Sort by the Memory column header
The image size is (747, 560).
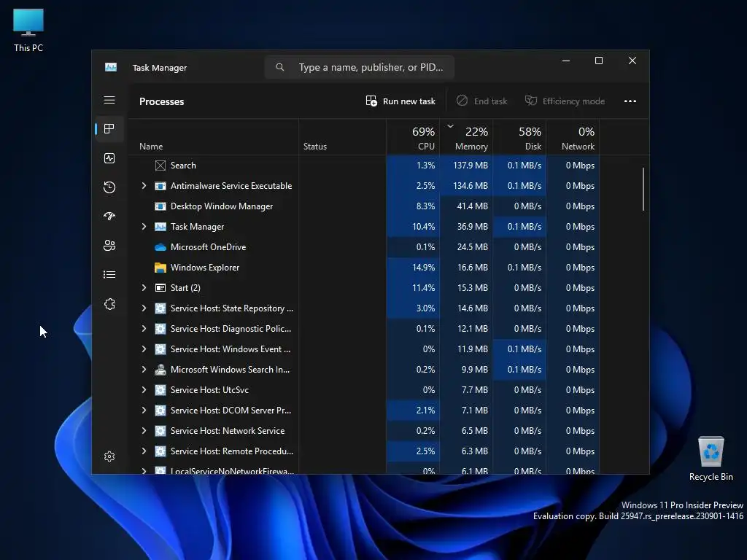466,138
